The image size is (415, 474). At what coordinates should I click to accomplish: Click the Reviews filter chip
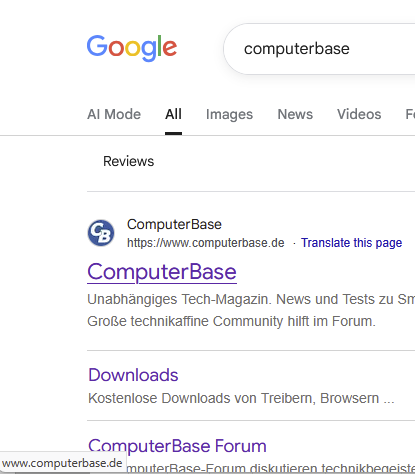pos(129,161)
